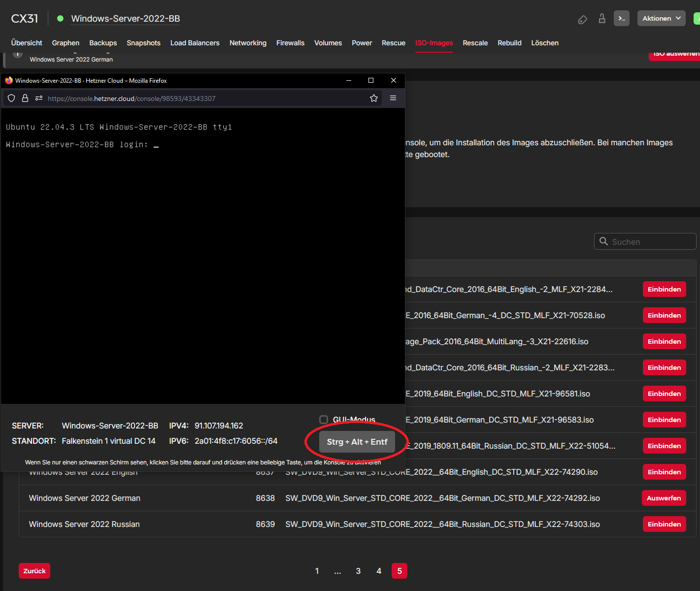Image resolution: width=700 pixels, height=591 pixels.
Task: Open the Übersicht tab
Action: point(27,43)
